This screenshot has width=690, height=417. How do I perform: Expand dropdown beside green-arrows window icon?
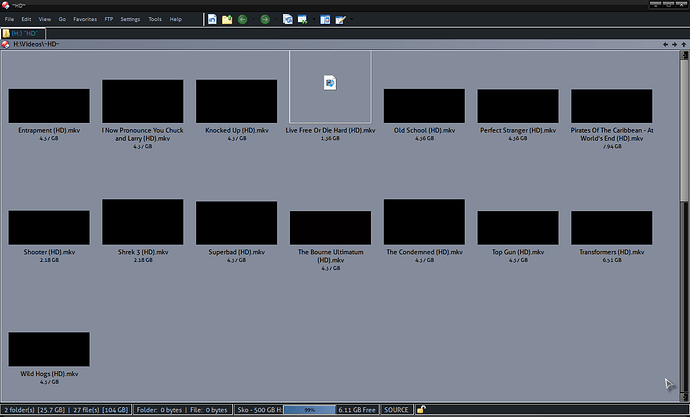314,19
